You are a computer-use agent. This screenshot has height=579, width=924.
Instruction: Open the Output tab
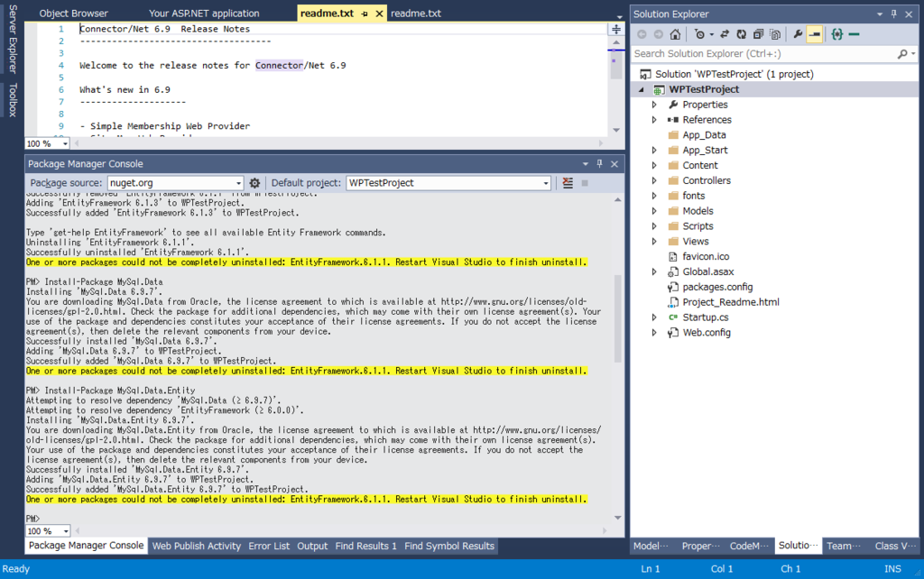click(x=312, y=546)
